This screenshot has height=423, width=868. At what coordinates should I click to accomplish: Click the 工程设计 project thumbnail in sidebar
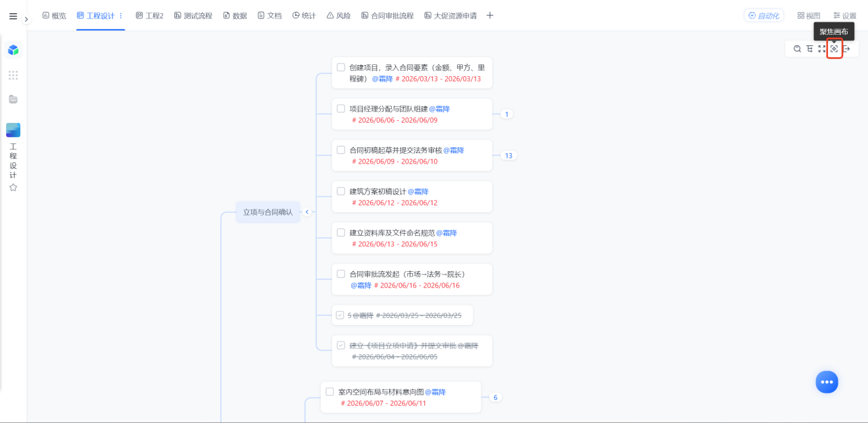click(13, 130)
